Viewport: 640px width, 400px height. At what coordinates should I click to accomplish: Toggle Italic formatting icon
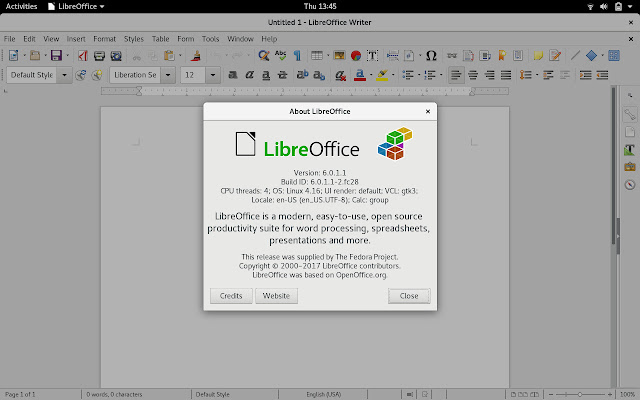pyautogui.click(x=249, y=75)
